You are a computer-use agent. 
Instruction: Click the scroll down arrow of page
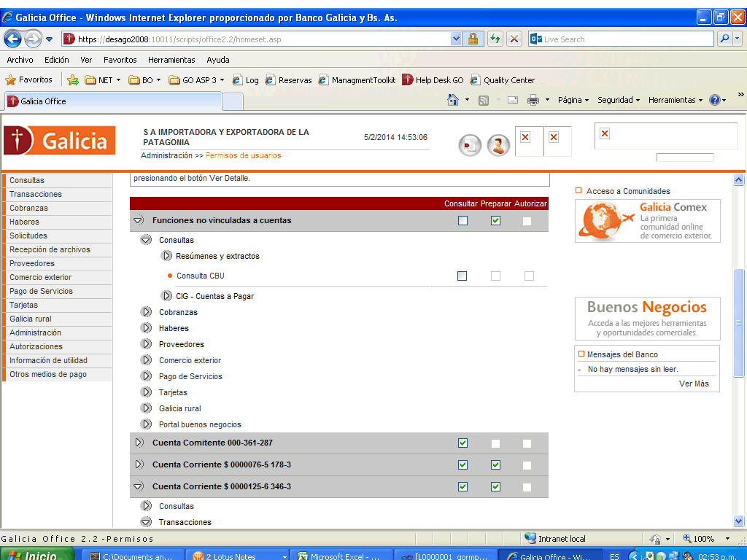[739, 521]
